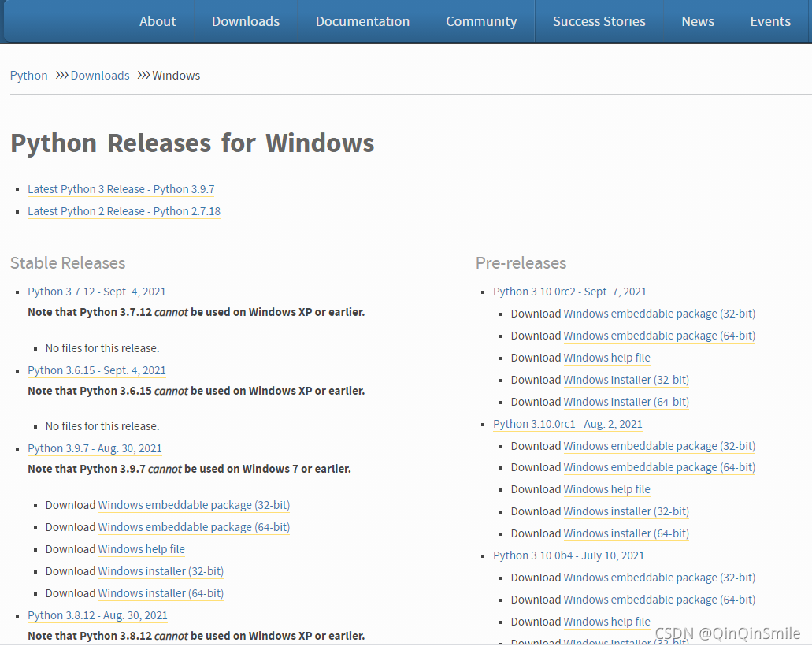This screenshot has height=650, width=812.
Task: Click the 'Pre-releases' heading
Action: tap(521, 263)
